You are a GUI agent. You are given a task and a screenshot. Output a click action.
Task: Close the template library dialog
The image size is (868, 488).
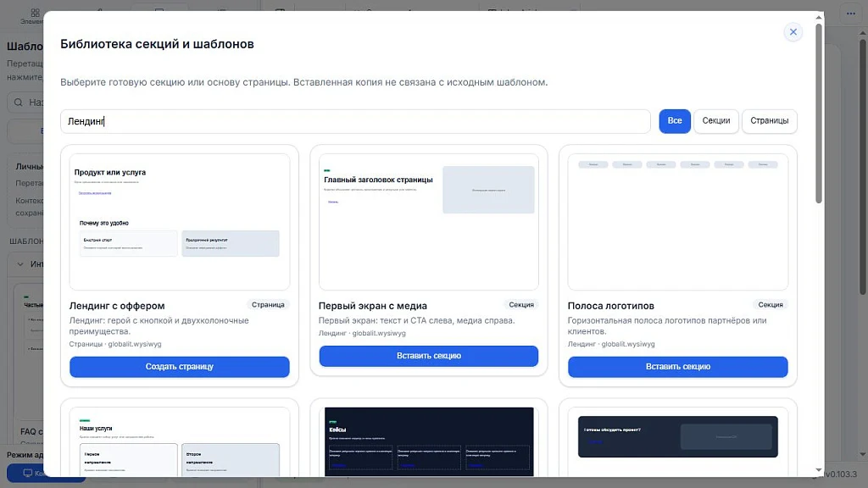pyautogui.click(x=793, y=32)
